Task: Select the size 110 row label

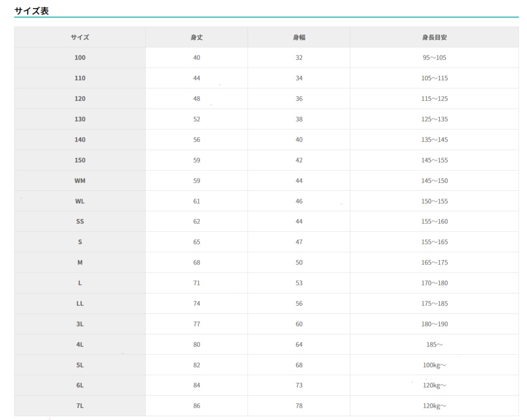Action: click(80, 78)
